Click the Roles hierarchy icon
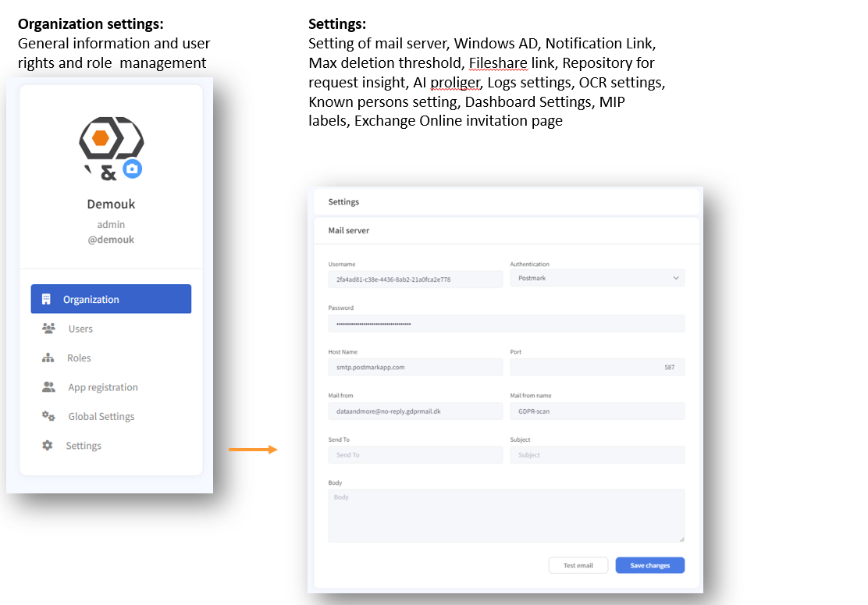This screenshot has height=605, width=868. pos(48,358)
